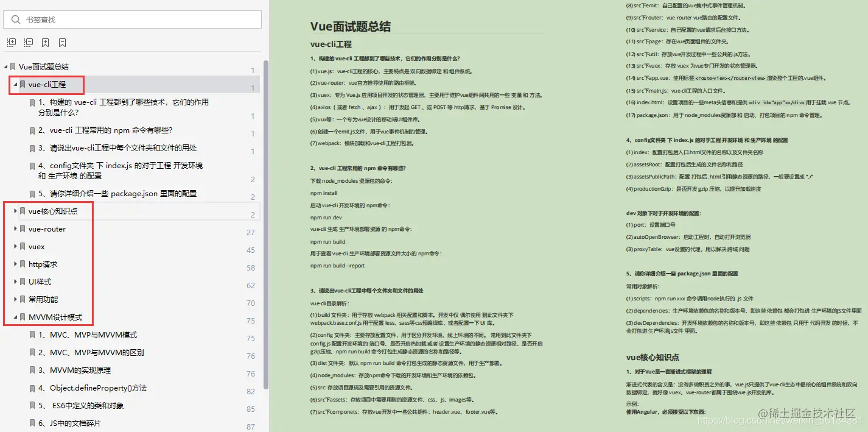
Task: Click '(3) proxyTable' line in the document
Action: [688, 249]
